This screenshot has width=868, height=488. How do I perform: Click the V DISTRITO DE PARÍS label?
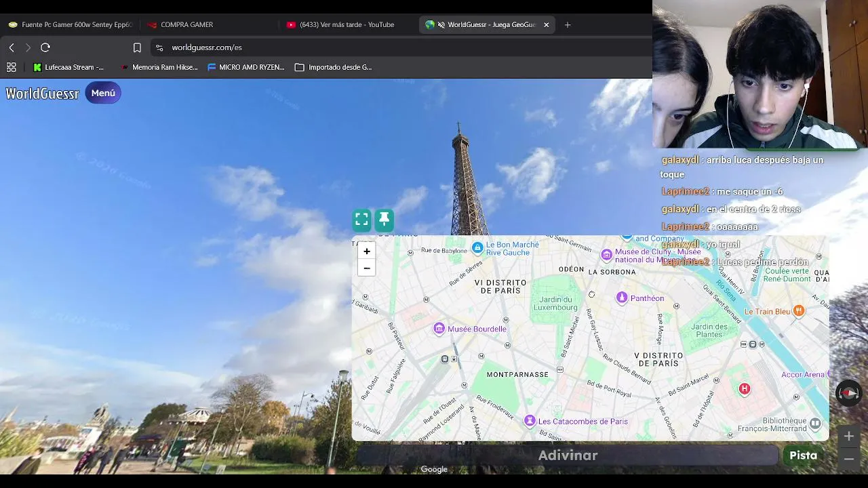click(x=658, y=359)
